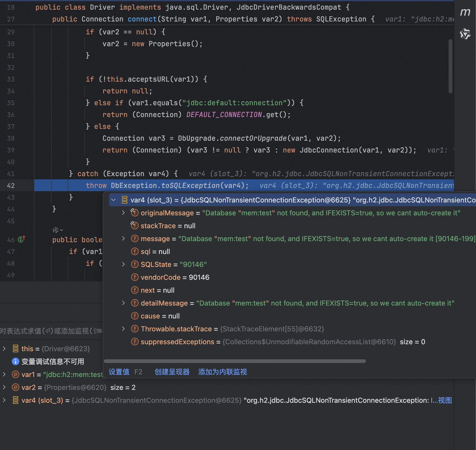The width and height of the screenshot is (476, 450).
Task: Click the field icon beside stackTrace = null
Action: pos(134,225)
